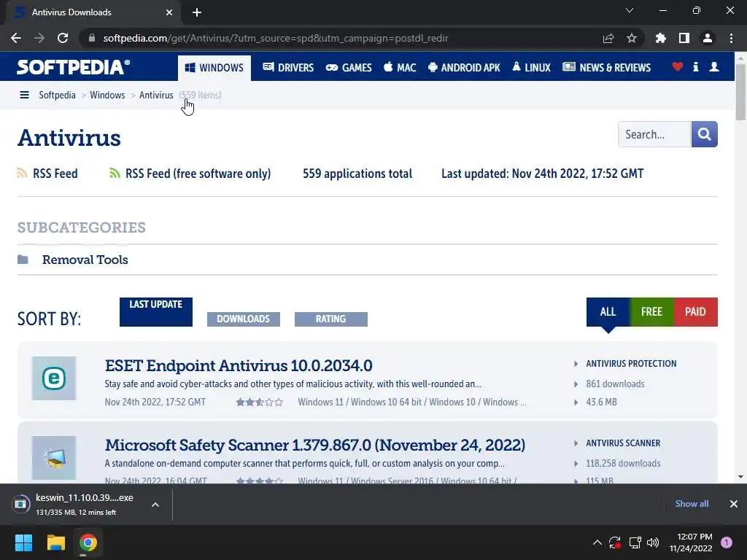Open Chrome side panel icon
747x560 pixels.
(x=684, y=38)
